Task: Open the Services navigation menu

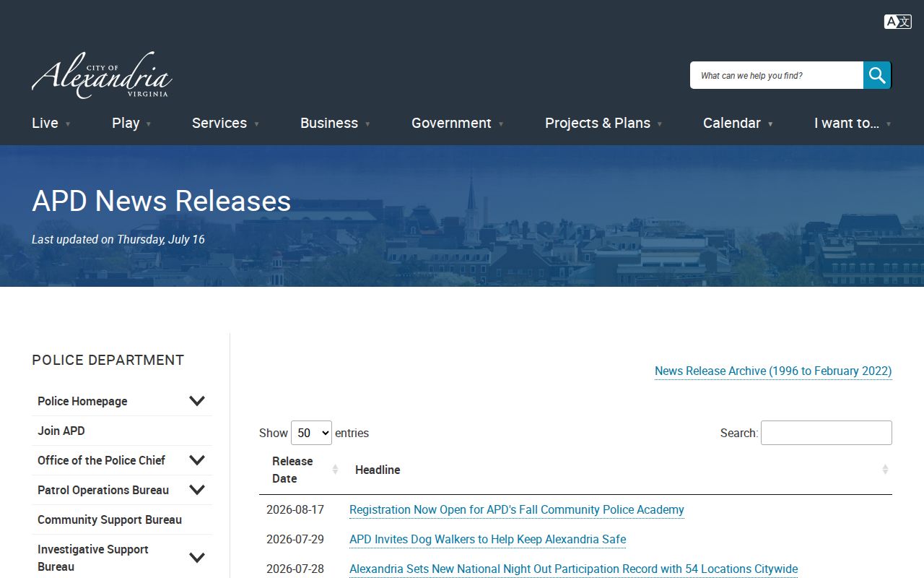Action: pos(225,123)
